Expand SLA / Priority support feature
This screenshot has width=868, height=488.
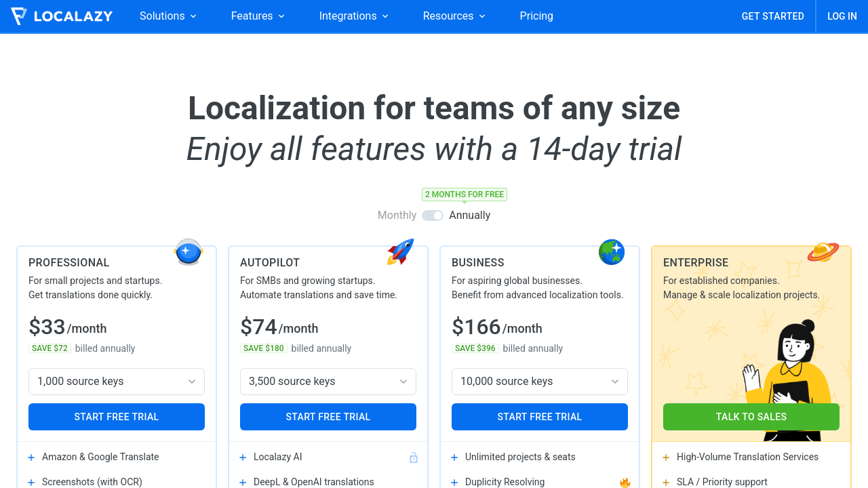point(715,483)
